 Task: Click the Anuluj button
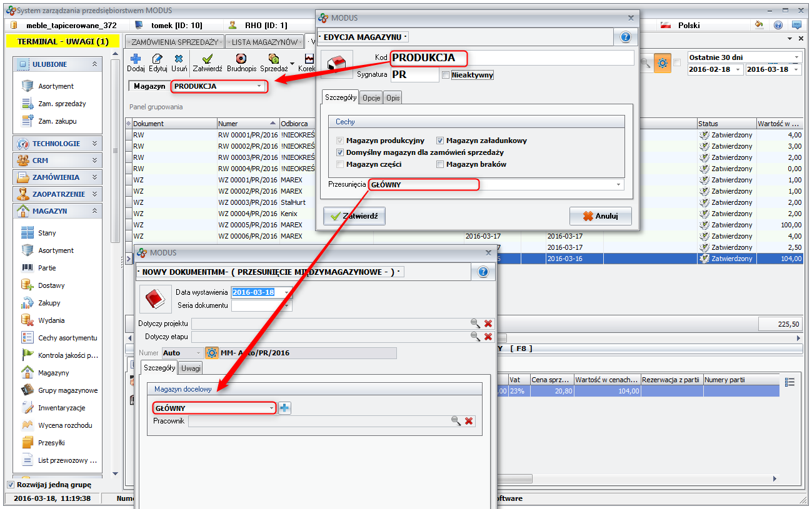(600, 216)
